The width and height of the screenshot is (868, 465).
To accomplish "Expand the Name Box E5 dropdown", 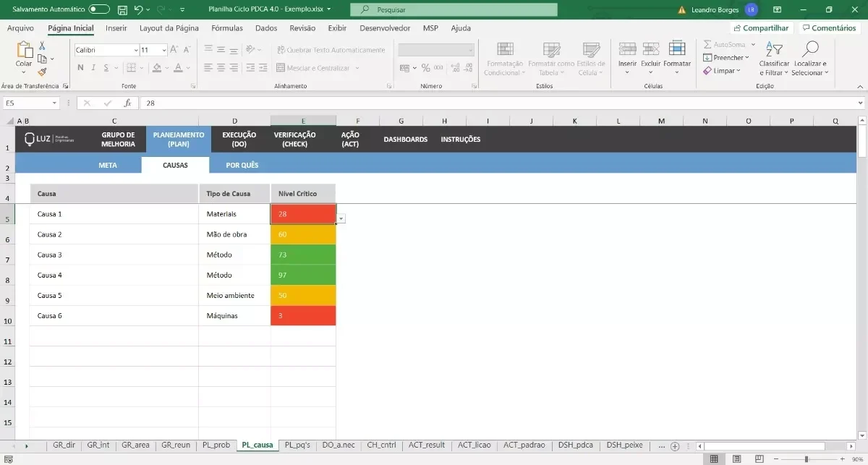I will (x=54, y=103).
